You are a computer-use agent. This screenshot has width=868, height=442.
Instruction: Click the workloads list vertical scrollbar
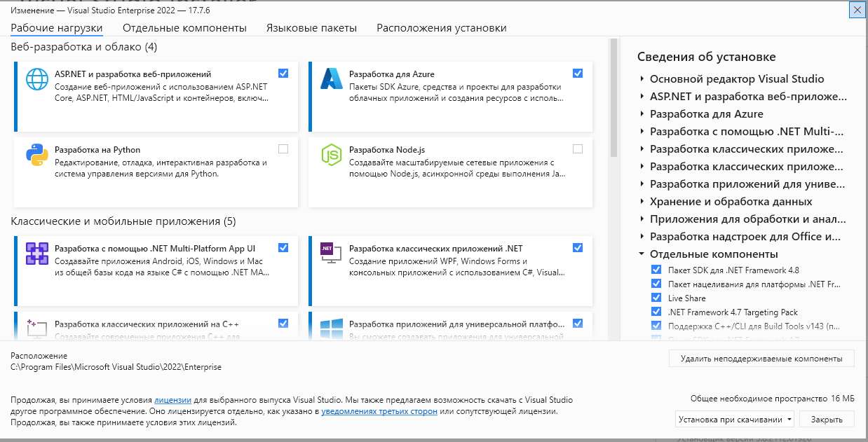[613, 98]
